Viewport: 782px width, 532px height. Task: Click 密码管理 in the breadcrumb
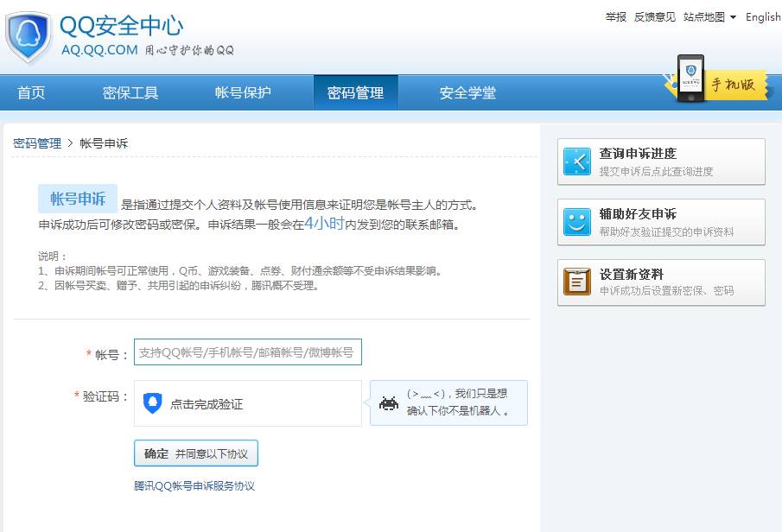37,143
